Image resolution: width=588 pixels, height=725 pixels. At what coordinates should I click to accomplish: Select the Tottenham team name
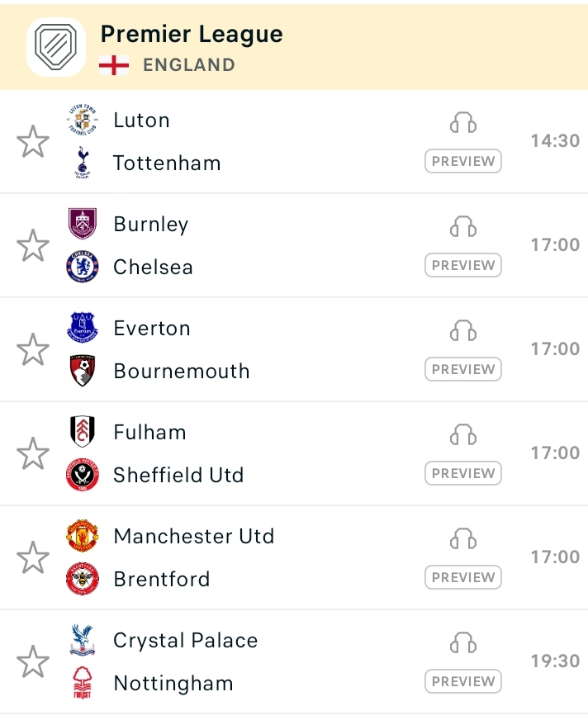167,163
